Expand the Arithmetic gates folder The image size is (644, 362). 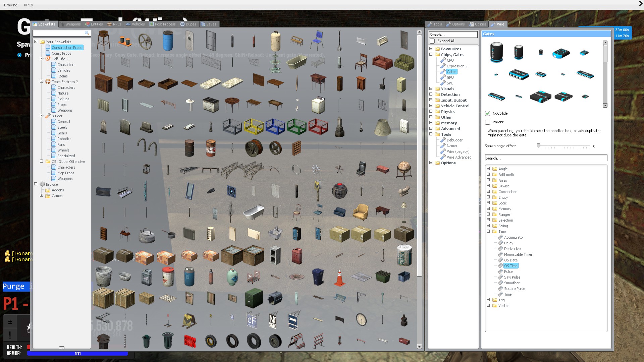(x=488, y=175)
